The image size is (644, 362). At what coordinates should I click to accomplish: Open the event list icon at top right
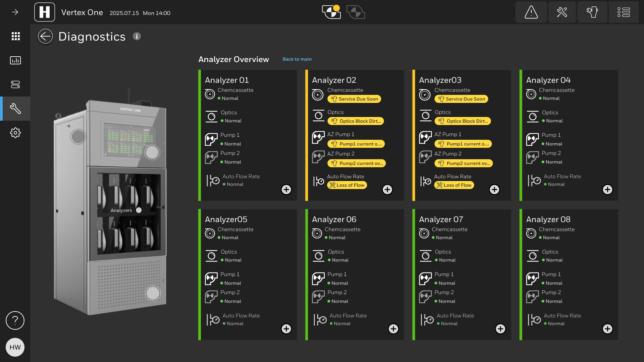coord(624,12)
